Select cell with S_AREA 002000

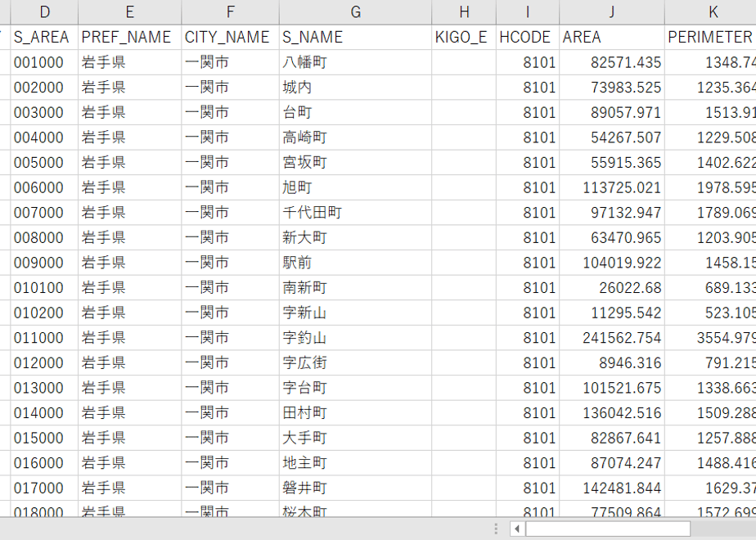(x=44, y=88)
